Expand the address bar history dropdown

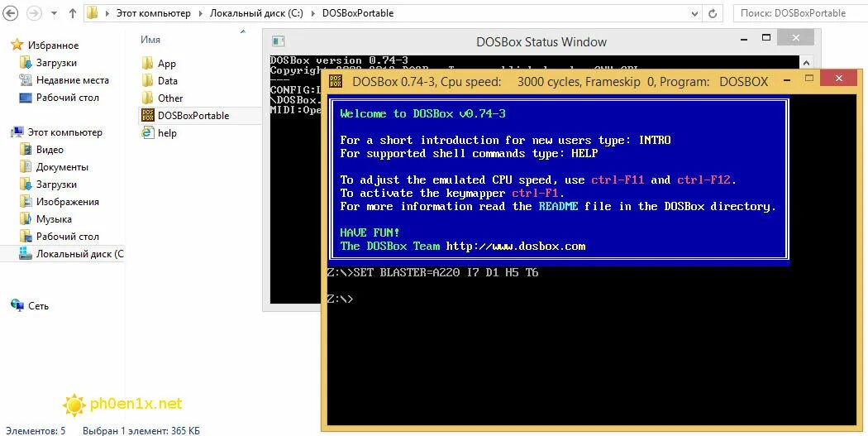[x=695, y=13]
